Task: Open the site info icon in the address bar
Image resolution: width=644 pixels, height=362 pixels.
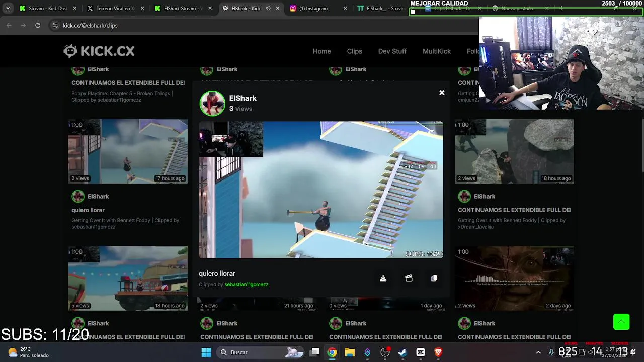Action: (55, 25)
